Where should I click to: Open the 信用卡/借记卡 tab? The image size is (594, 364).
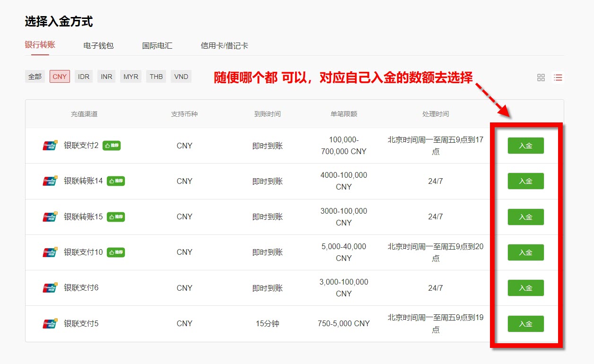coord(225,45)
